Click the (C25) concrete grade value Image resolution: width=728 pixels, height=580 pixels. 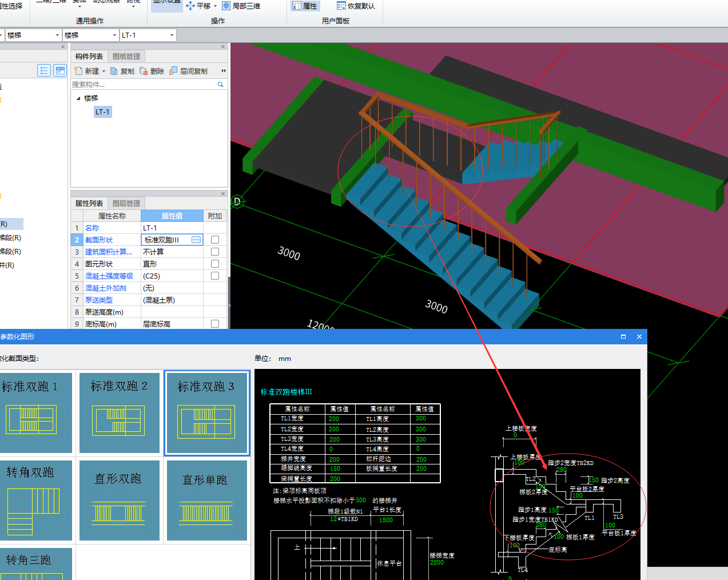pos(172,276)
